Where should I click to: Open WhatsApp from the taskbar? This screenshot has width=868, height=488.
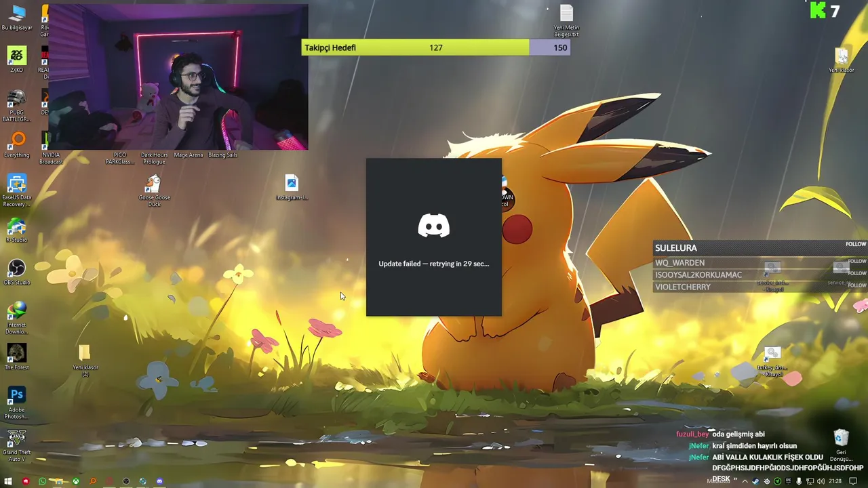42,481
